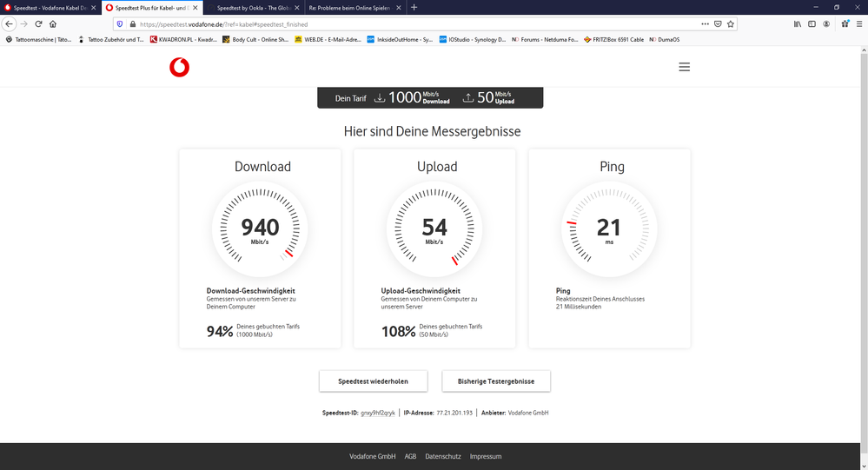
Task: Select the Speedtest Plus für Kabel tab
Action: coord(152,8)
